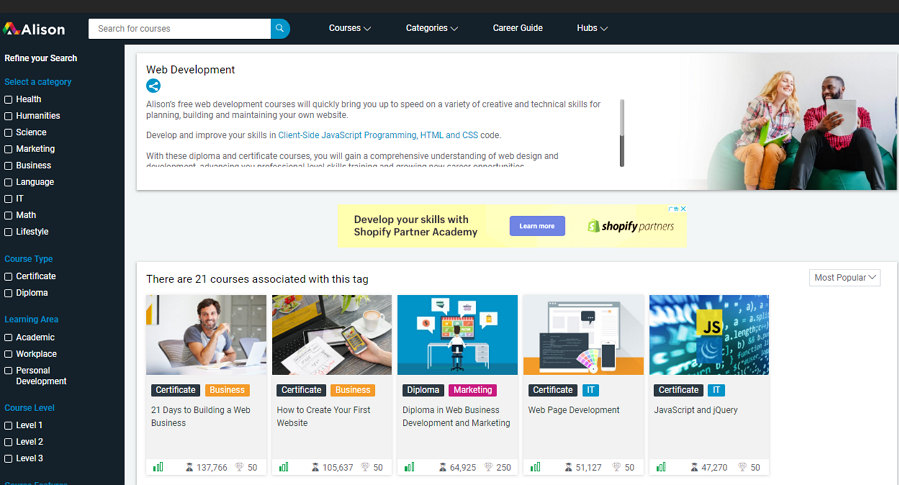Click the Alison logo

(x=34, y=29)
